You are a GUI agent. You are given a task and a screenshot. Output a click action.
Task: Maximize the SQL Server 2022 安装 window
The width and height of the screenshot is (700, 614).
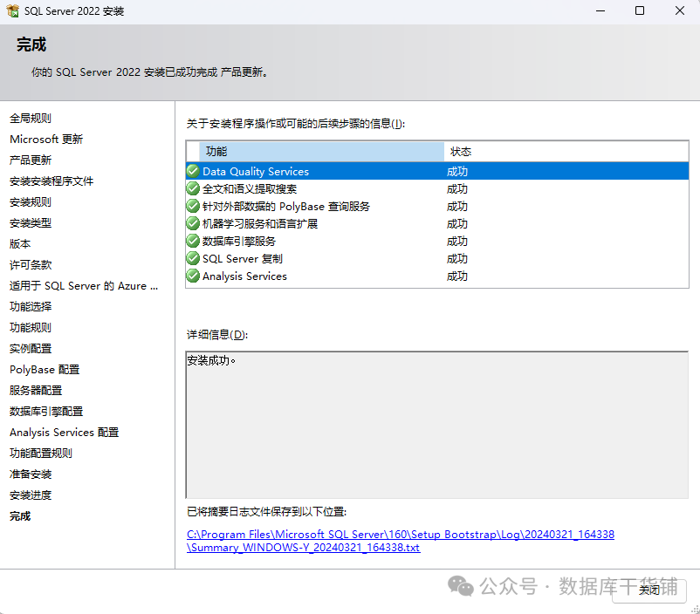coord(640,10)
